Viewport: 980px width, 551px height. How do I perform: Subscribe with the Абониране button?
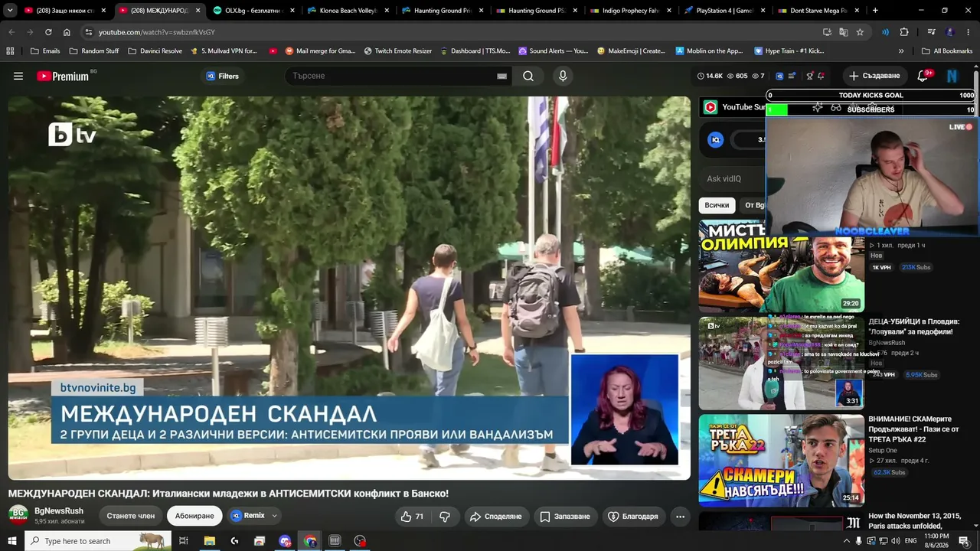[194, 516]
